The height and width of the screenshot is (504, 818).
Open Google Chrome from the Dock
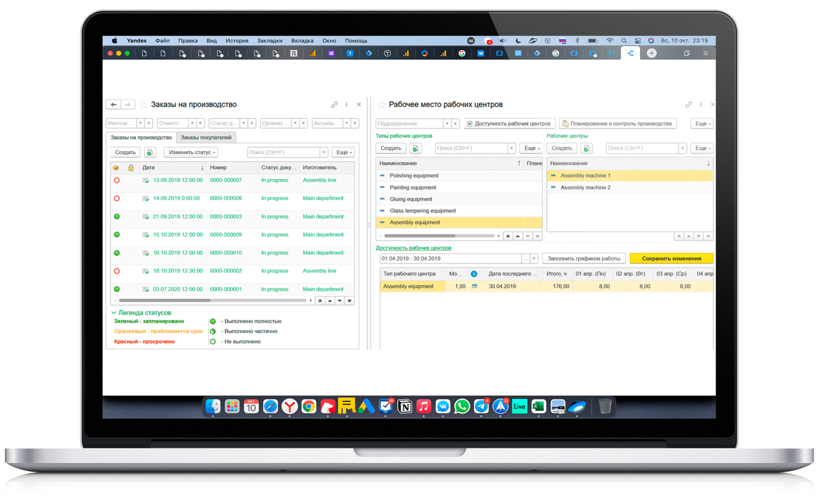click(309, 406)
